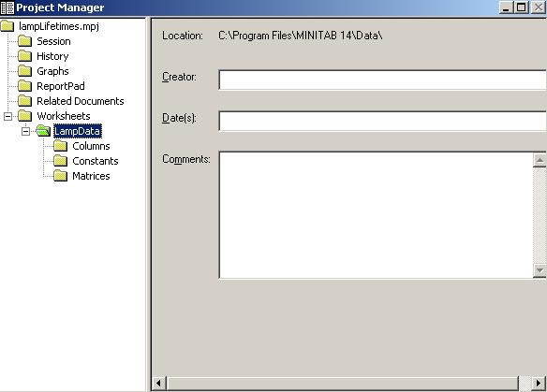Click inside the Date(s) text field
The height and width of the screenshot is (392, 547).
tap(382, 121)
